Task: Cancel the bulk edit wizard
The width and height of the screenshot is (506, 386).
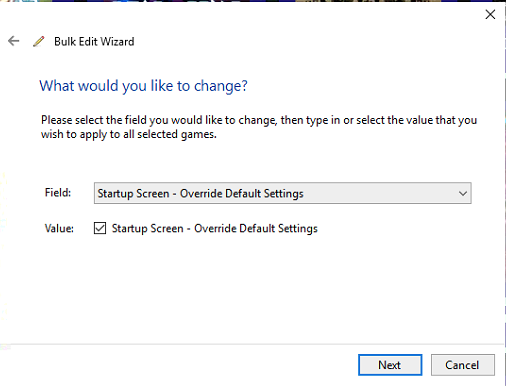Action: click(x=463, y=365)
